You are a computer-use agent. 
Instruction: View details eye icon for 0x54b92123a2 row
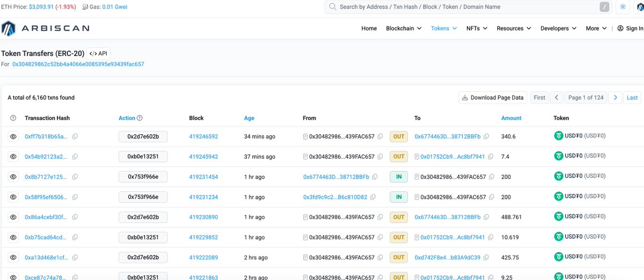click(13, 157)
